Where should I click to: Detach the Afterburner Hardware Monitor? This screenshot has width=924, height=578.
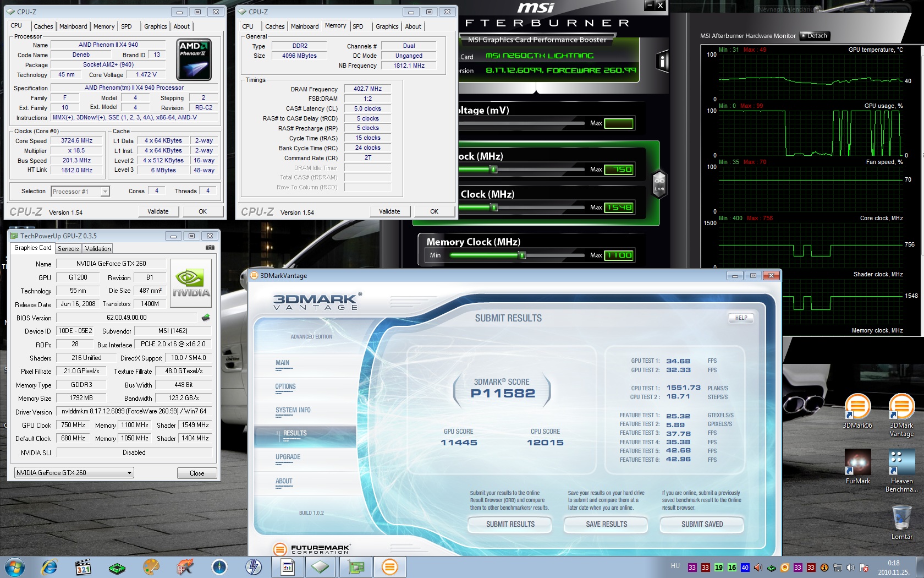point(815,36)
